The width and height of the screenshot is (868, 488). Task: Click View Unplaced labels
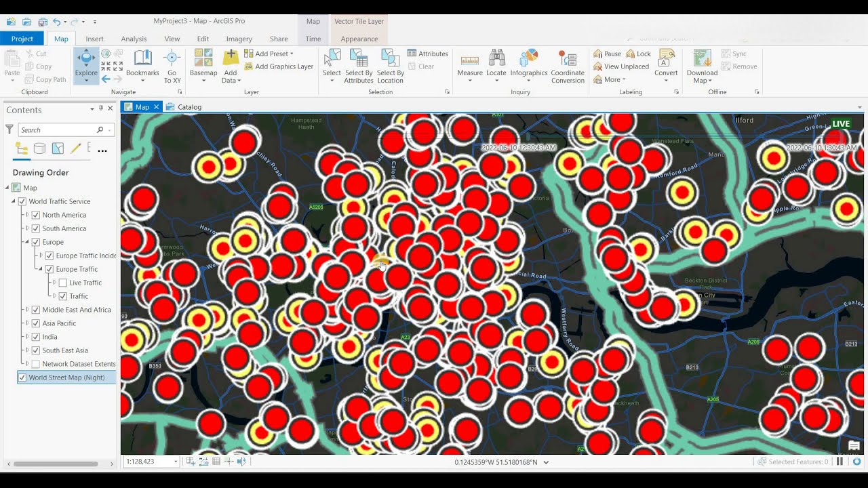coord(621,66)
